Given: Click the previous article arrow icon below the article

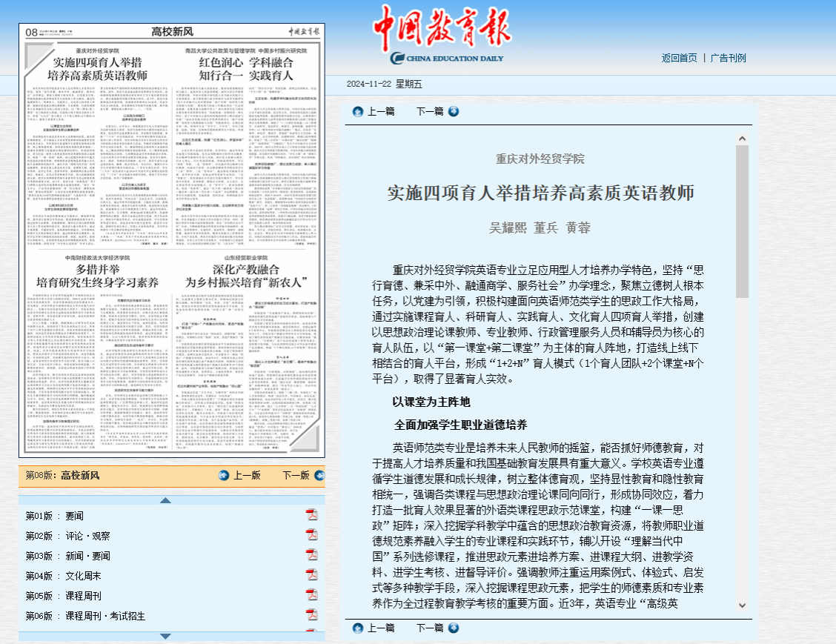Looking at the screenshot, I should 358,628.
